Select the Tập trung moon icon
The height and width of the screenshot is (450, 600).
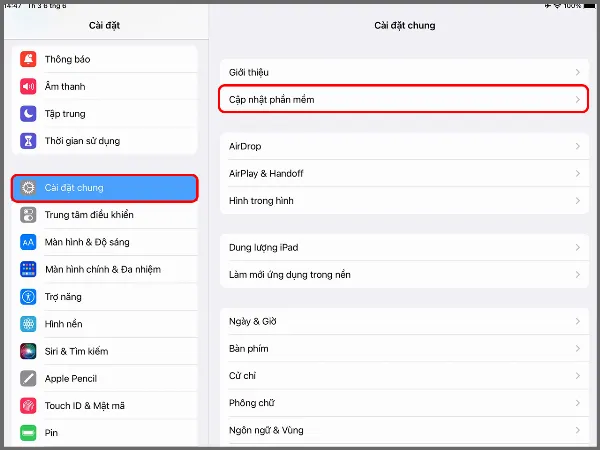tap(28, 114)
